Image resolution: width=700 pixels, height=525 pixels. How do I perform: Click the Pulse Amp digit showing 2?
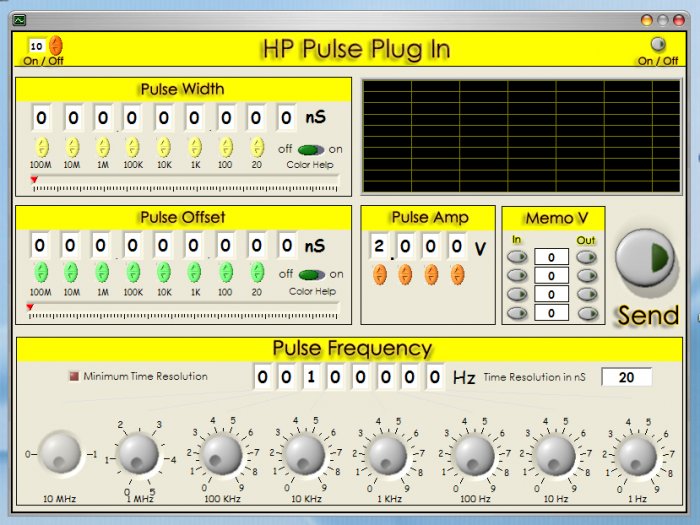tap(379, 246)
